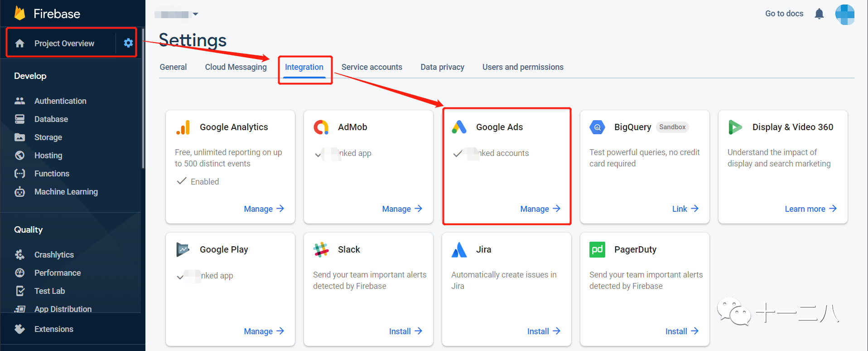Image resolution: width=868 pixels, height=351 pixels.
Task: Click the Quality section header
Action: [28, 229]
